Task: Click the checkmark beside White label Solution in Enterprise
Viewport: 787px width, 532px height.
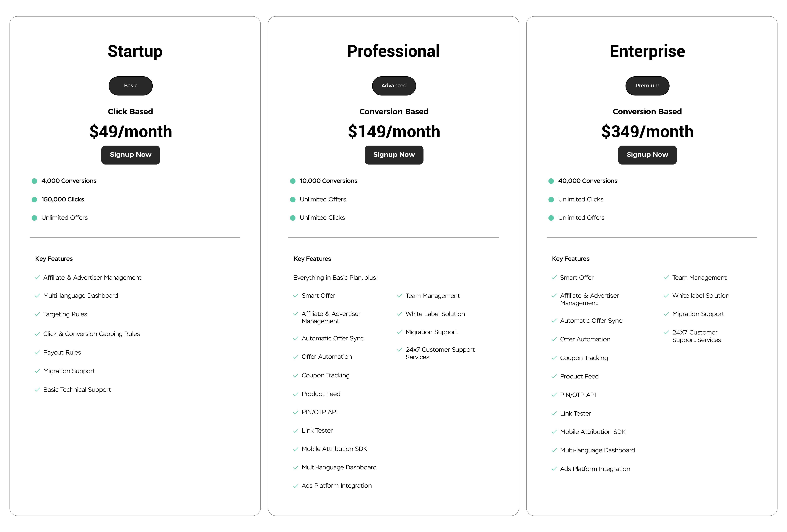Action: 666,296
